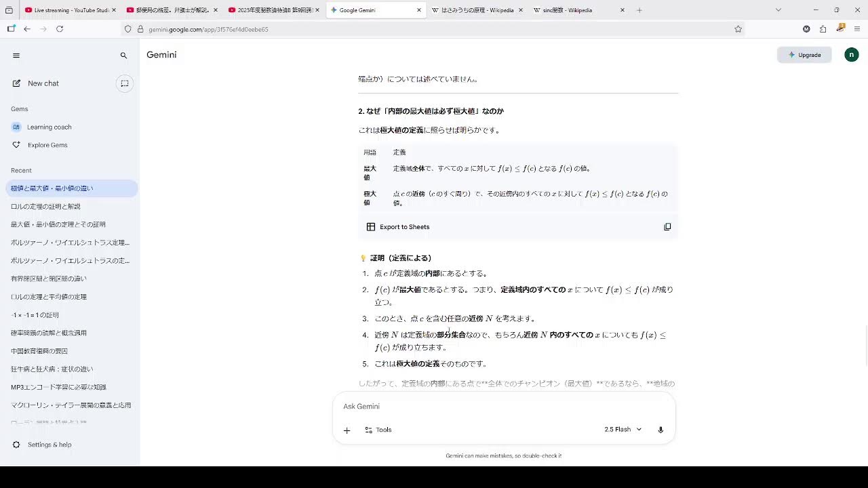Open the 2.5 Flash model selector dropdown
Image resolution: width=868 pixels, height=488 pixels.
pyautogui.click(x=623, y=430)
